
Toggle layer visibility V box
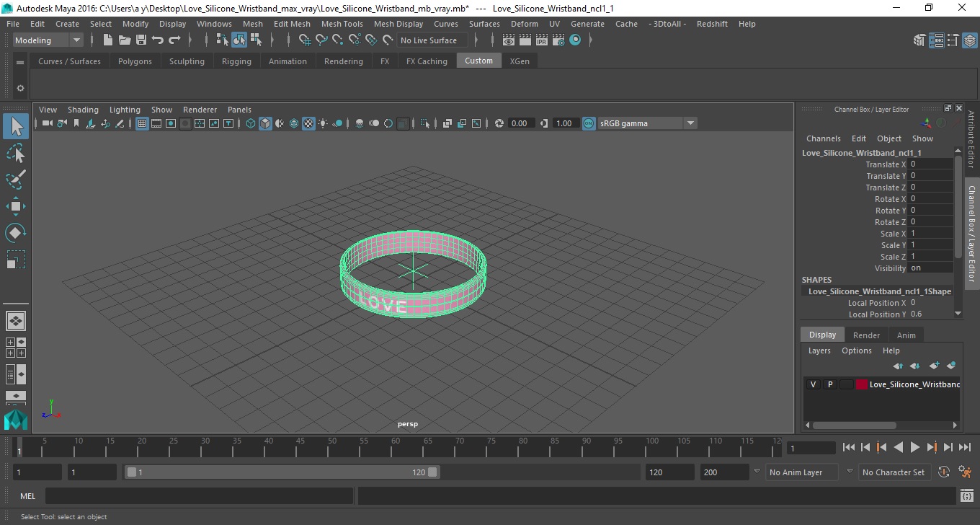point(813,384)
